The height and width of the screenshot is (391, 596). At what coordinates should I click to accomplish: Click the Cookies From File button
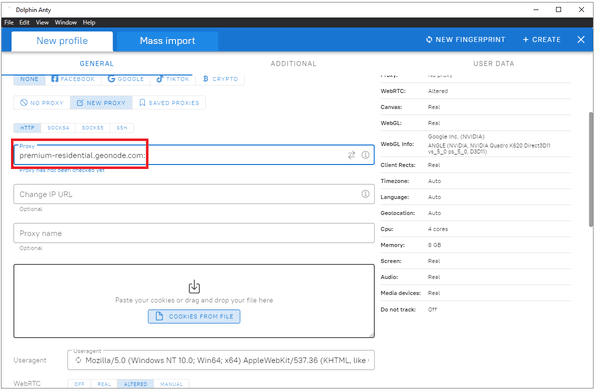[194, 316]
